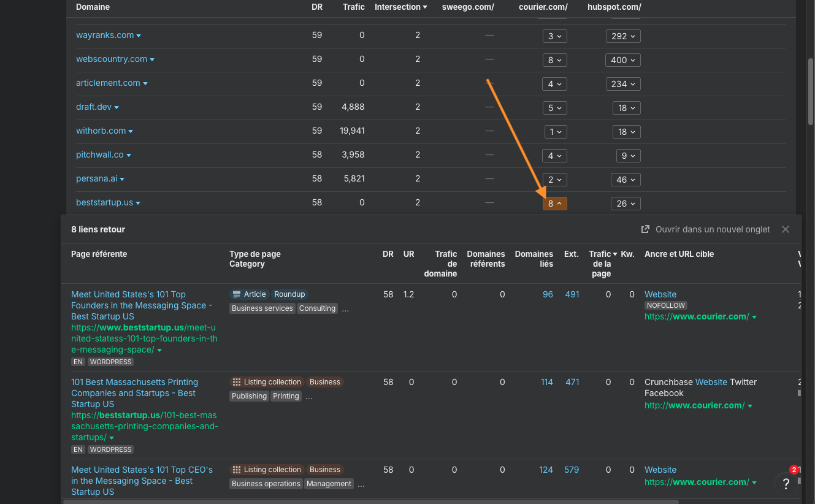This screenshot has height=504, width=815.
Task: Open the help question mark button
Action: (x=786, y=484)
